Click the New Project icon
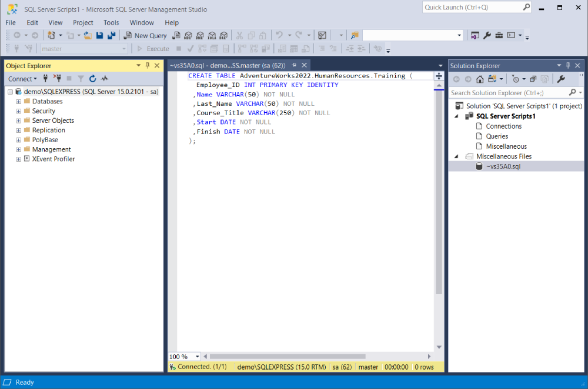 [51, 35]
